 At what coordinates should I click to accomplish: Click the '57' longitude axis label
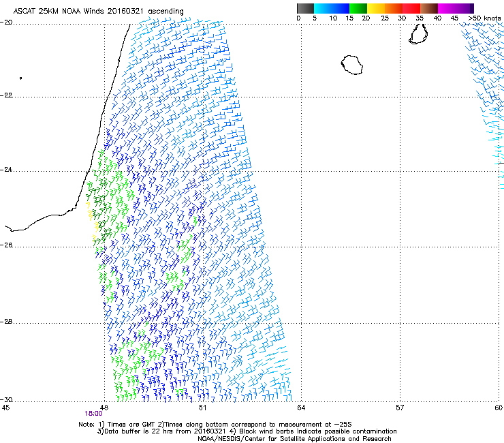click(x=400, y=408)
